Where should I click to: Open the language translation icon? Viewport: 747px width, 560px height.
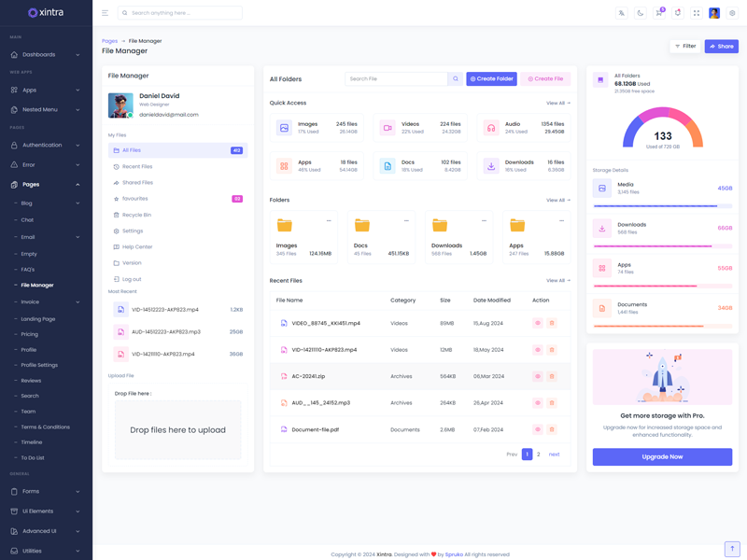(622, 13)
